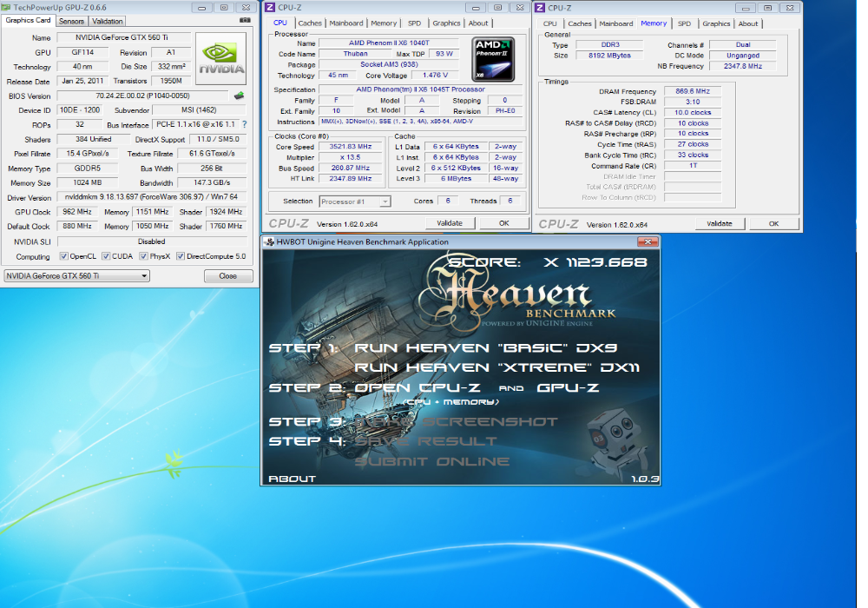Screen dimensions: 868x608
Task: Click the Threads value field in CPU-Z
Action: pos(510,201)
